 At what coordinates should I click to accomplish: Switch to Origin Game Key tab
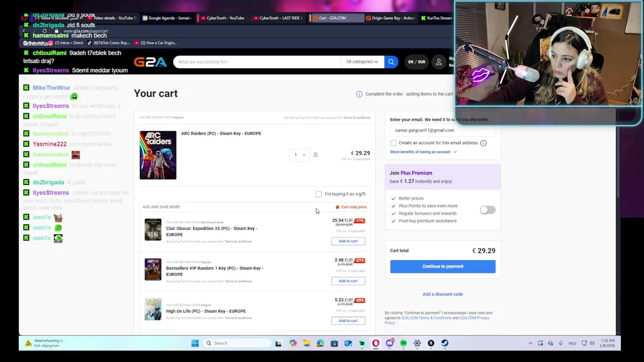pyautogui.click(x=390, y=18)
